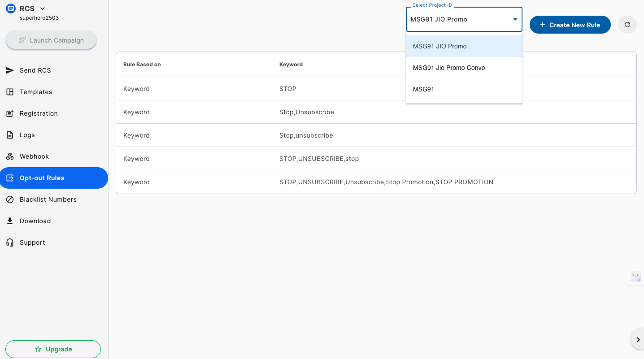Select MSG91 Jio Promo Convo option
The width and height of the screenshot is (644, 359).
click(464, 68)
